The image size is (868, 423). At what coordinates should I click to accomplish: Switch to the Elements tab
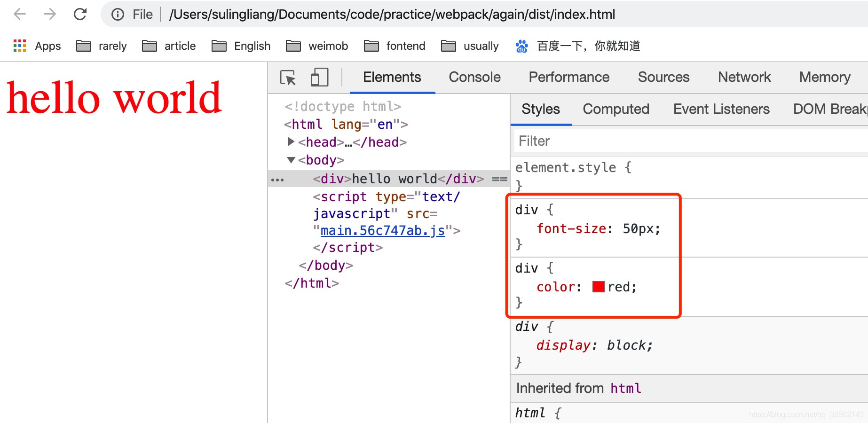[x=392, y=77]
